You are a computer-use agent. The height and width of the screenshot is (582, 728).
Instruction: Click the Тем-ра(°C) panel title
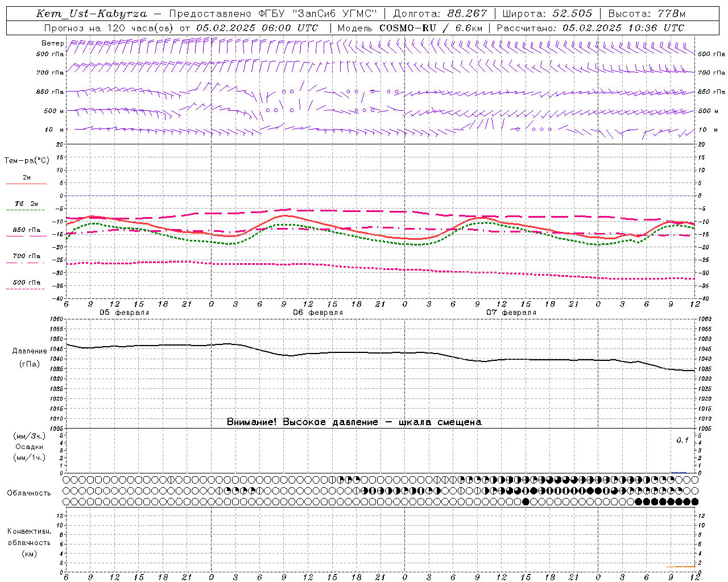[x=27, y=161]
